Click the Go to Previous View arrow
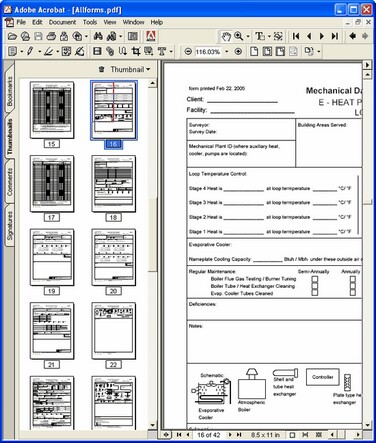The height and width of the screenshot is (443, 376). point(352,36)
